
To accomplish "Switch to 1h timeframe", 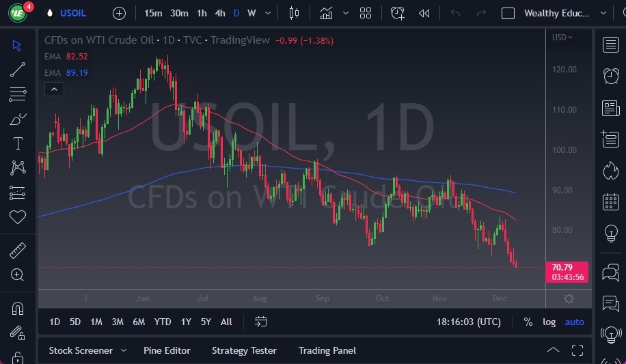I will 202,13.
